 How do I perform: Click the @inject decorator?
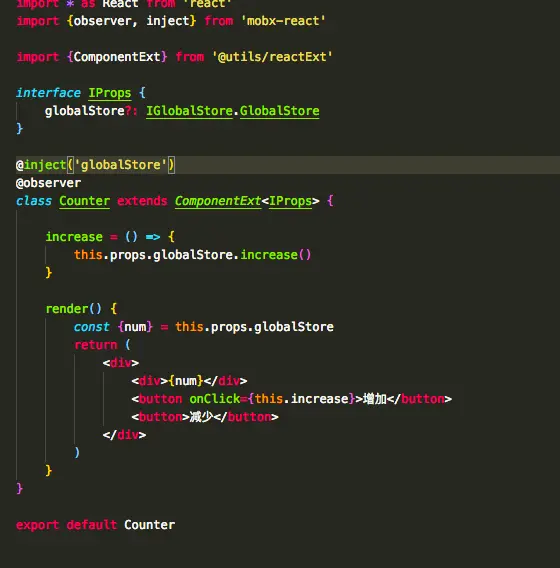click(41, 165)
